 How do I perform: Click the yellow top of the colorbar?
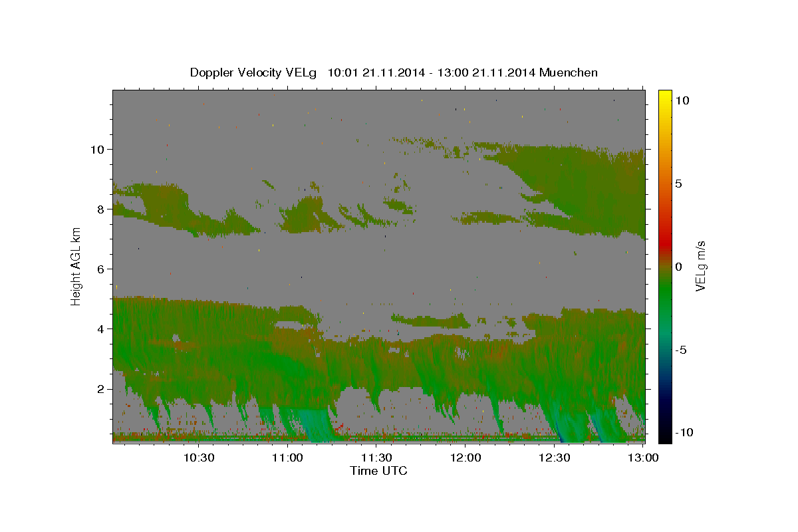pos(665,96)
